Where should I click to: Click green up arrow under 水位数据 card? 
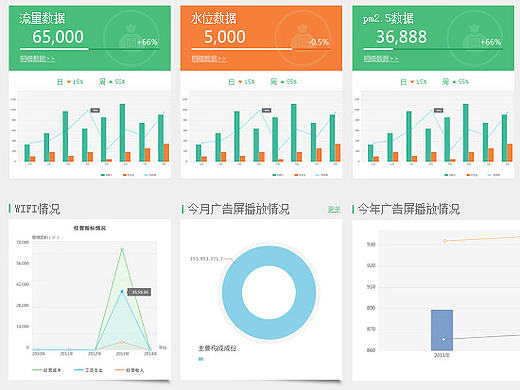(282, 82)
